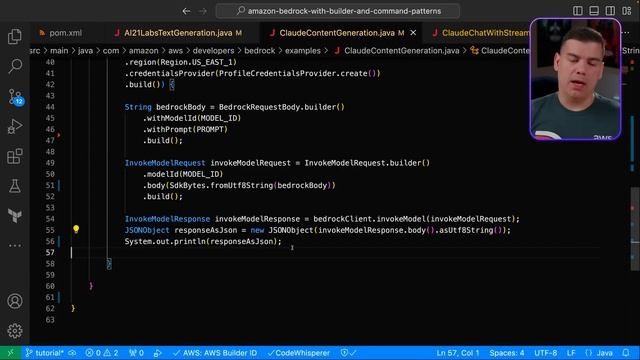This screenshot has height=360, width=640.
Task: Click the lightbulb code action on line 55
Action: tap(76, 229)
